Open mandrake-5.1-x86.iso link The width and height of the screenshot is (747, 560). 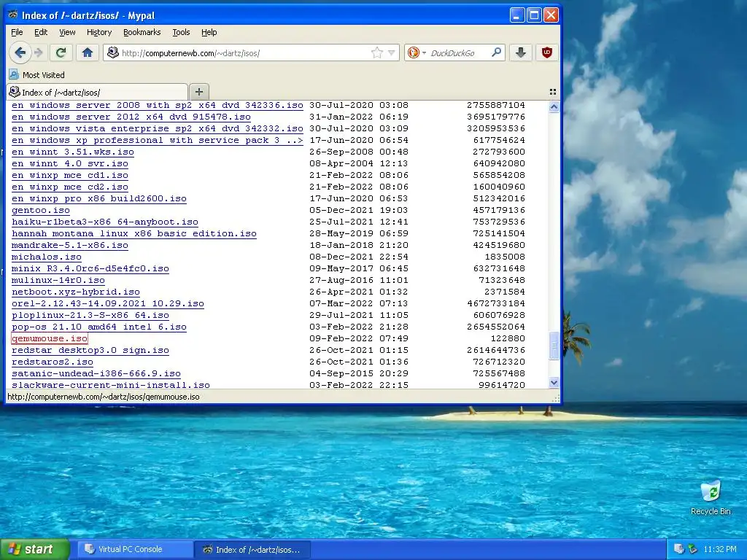click(70, 245)
